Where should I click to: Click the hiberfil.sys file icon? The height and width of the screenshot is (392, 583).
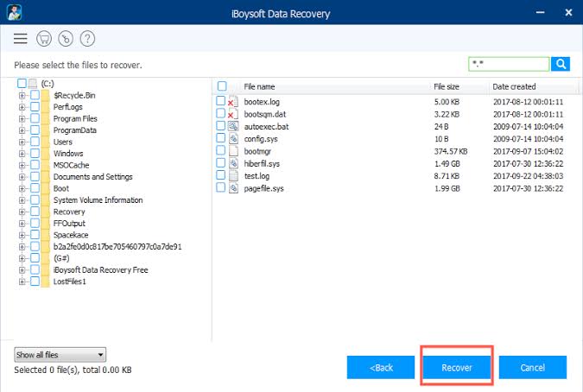233,163
